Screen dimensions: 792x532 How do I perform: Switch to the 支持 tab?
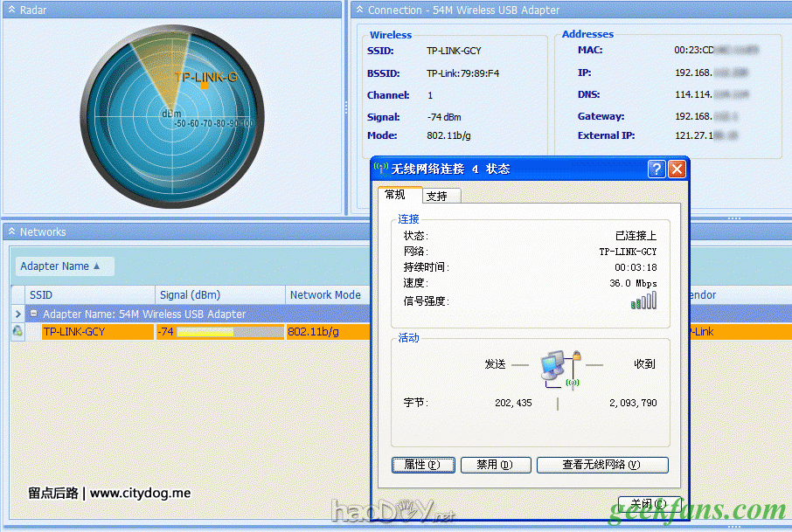tap(437, 197)
